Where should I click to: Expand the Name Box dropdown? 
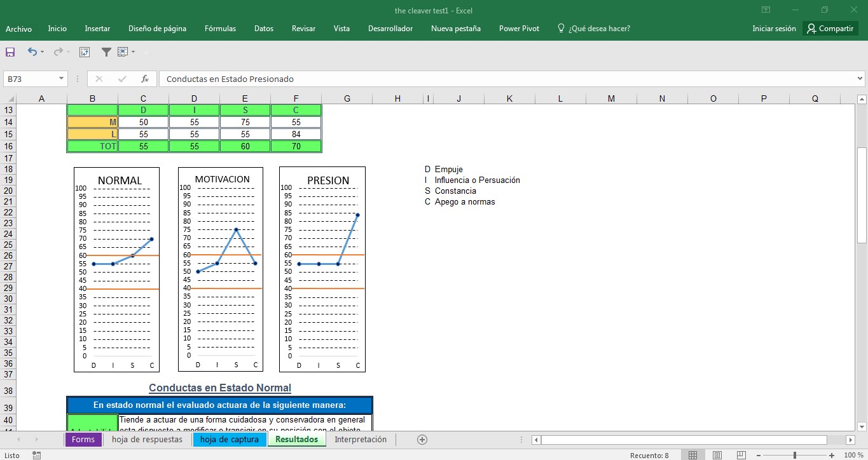tap(62, 79)
